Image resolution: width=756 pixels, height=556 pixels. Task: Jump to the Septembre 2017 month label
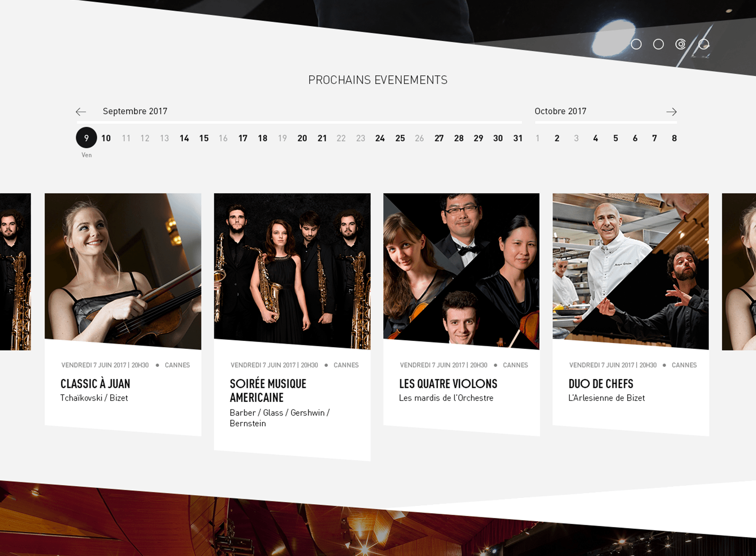pos(135,111)
